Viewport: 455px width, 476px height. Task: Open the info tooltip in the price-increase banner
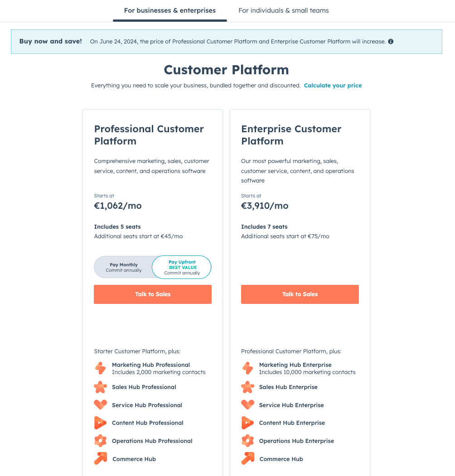[390, 41]
